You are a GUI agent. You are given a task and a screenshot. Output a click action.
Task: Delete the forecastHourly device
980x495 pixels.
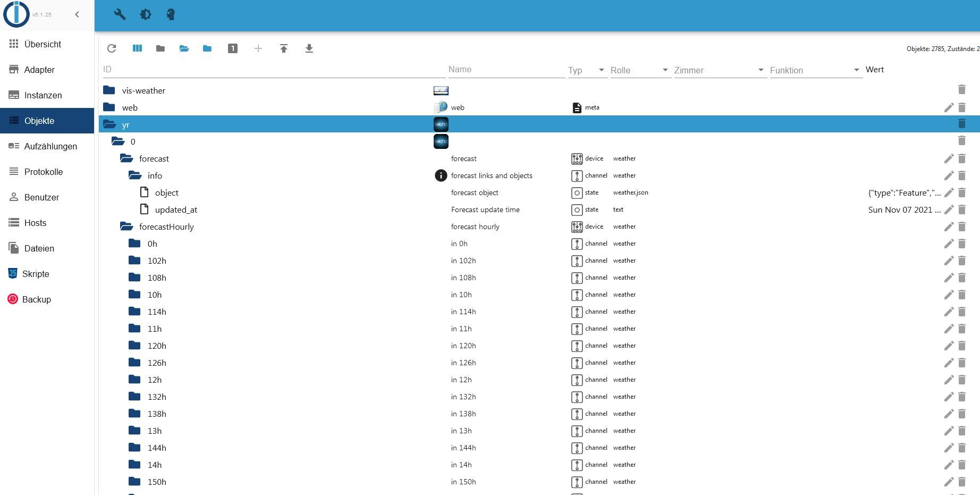click(961, 226)
